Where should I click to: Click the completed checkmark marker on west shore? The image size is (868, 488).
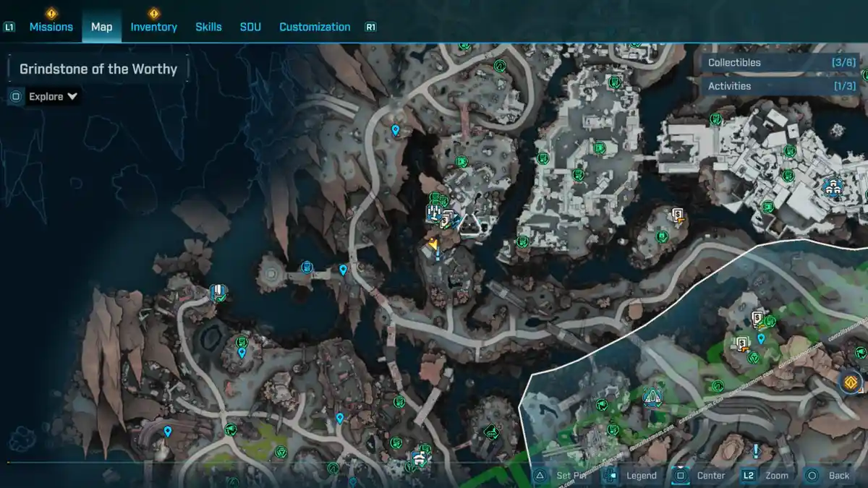point(218,293)
